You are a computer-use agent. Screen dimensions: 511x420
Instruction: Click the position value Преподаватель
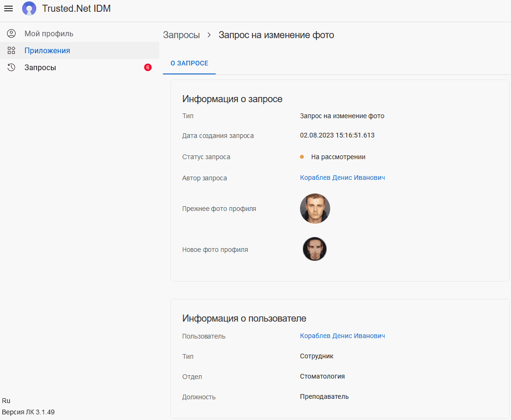coord(324,396)
